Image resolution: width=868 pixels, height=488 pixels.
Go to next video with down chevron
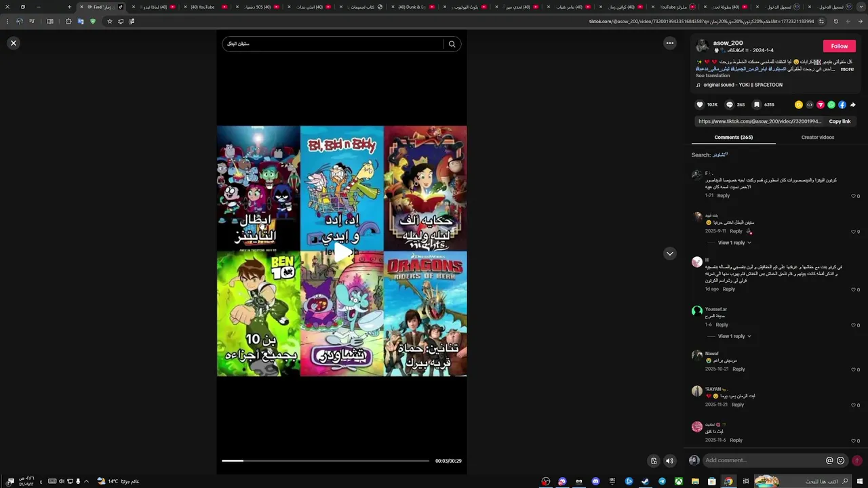pos(670,253)
